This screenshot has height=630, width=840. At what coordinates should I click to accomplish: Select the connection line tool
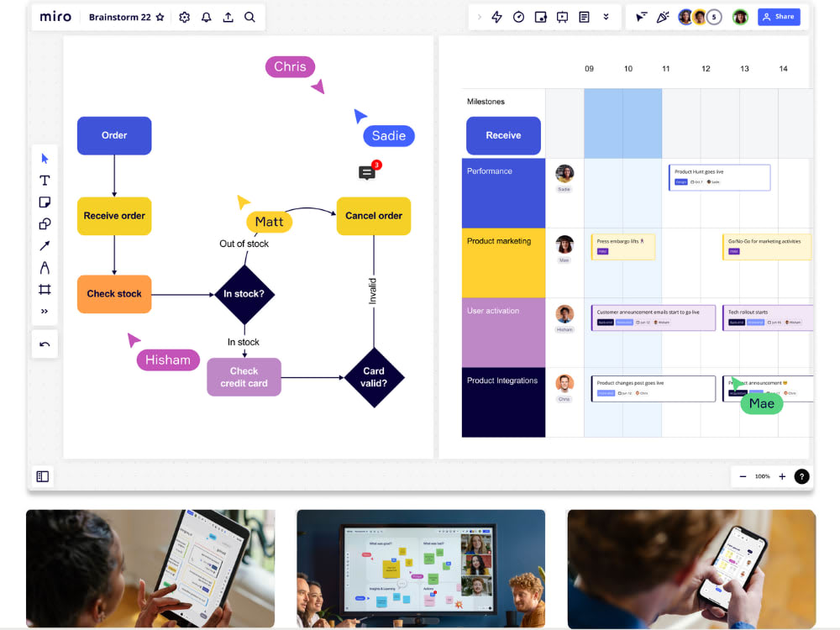(x=45, y=245)
